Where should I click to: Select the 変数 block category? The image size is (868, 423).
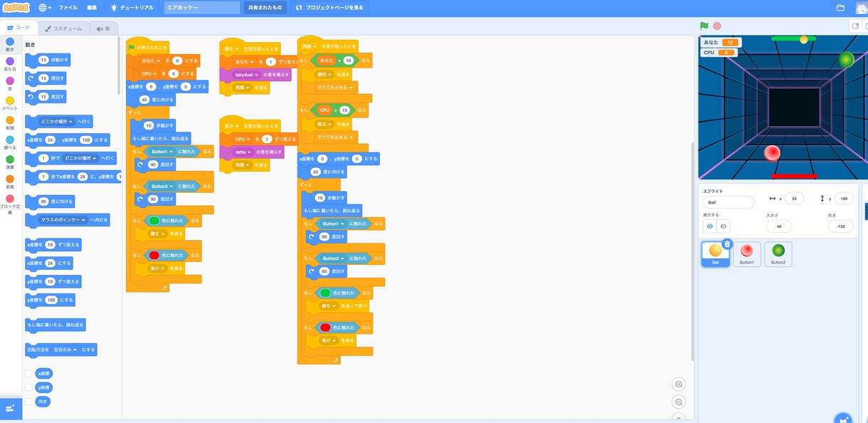coord(10,181)
